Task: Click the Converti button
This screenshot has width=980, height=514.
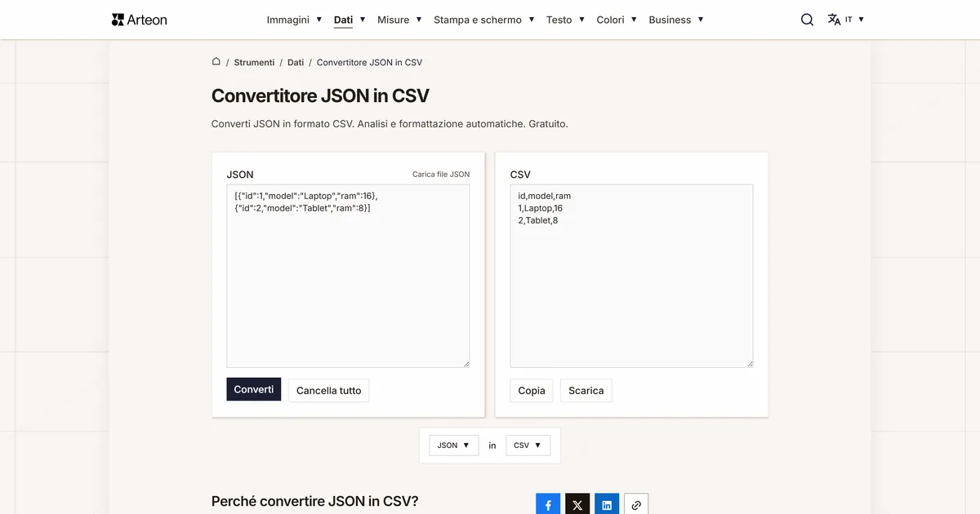Action: tap(254, 389)
